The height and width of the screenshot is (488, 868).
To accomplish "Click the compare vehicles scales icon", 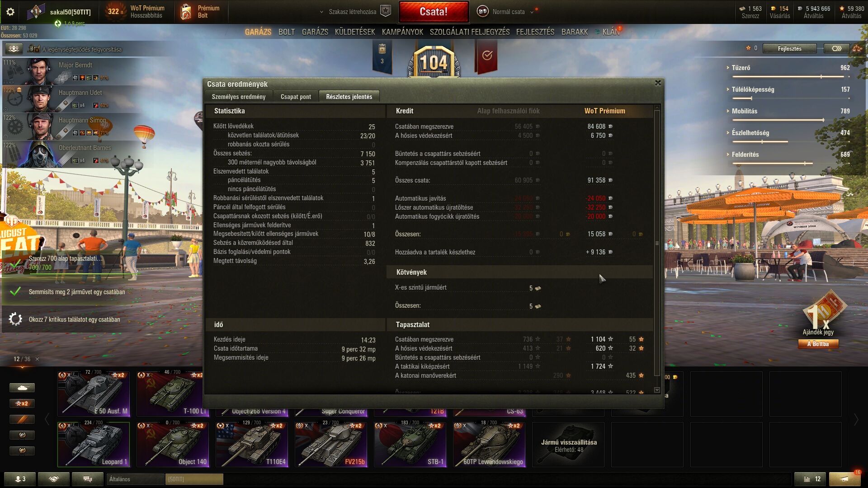I will coord(857,48).
